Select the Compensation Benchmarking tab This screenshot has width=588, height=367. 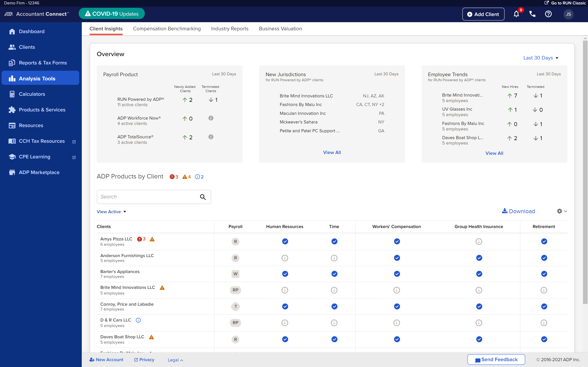click(x=167, y=29)
